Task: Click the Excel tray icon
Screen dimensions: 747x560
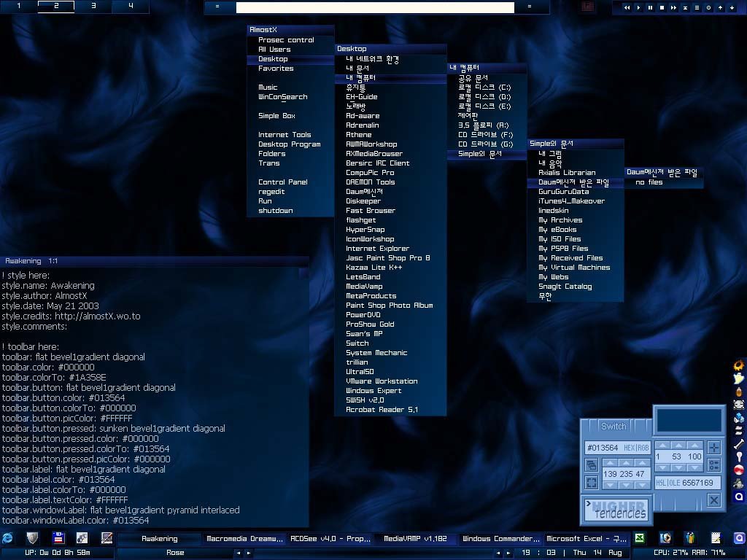Action: tap(639, 538)
